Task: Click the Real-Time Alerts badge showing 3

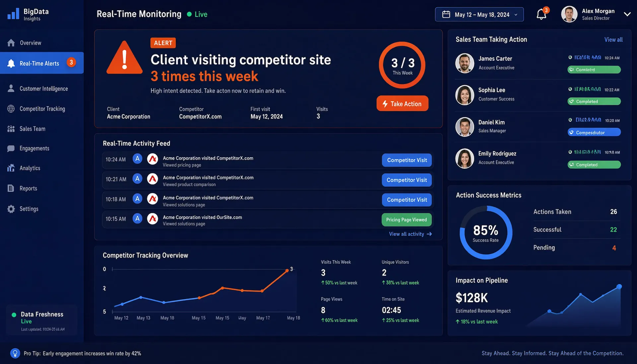Action: coord(71,62)
